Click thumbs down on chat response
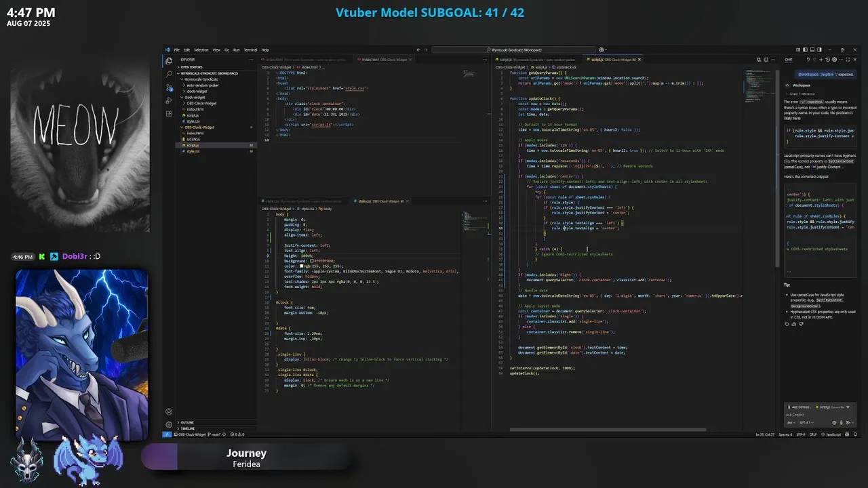 pyautogui.click(x=802, y=324)
